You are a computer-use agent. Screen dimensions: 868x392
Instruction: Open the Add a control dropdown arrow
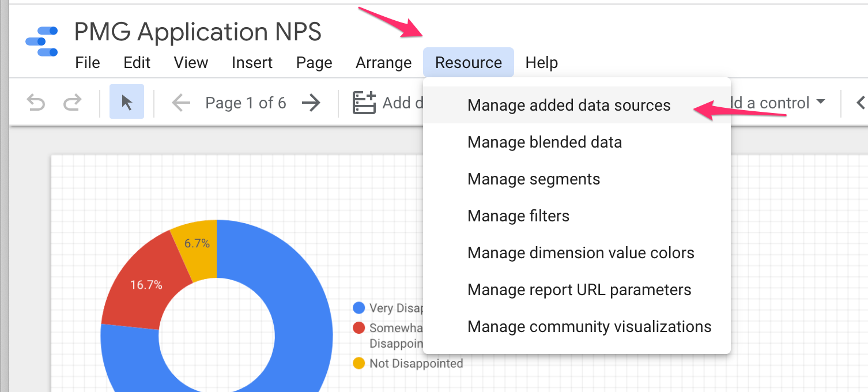[820, 103]
